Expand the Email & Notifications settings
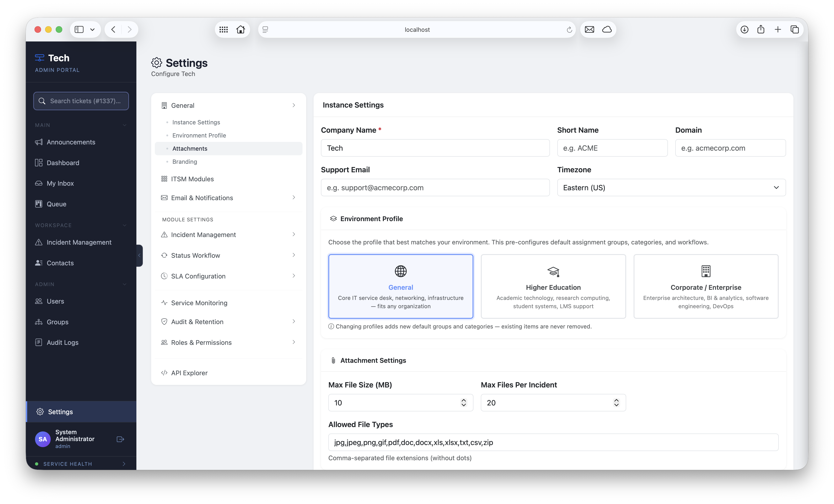 point(202,198)
